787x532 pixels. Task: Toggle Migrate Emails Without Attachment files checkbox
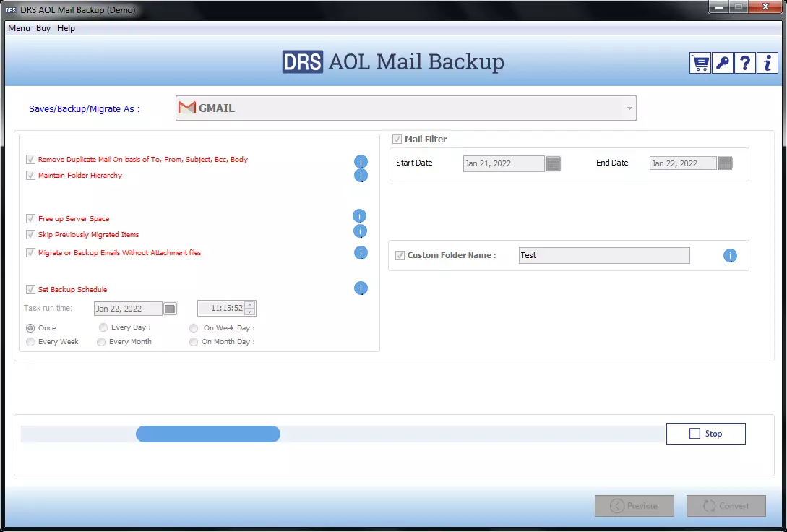[30, 253]
